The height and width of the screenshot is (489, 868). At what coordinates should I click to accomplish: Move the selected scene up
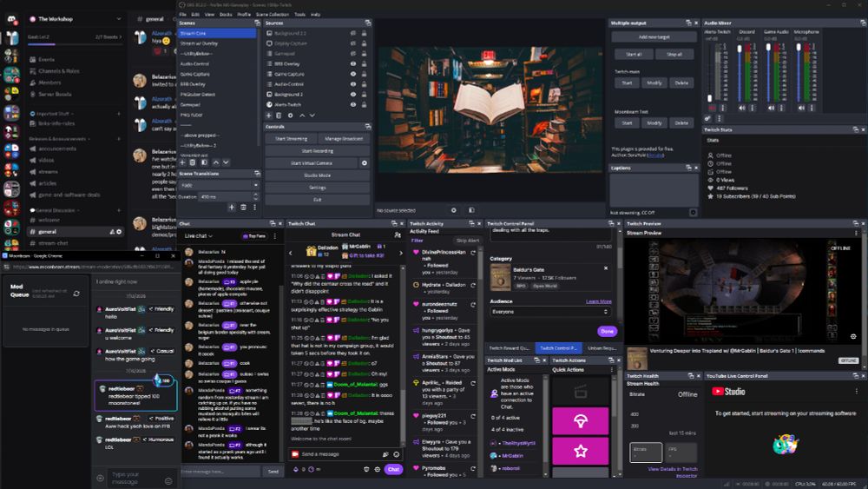pos(216,162)
